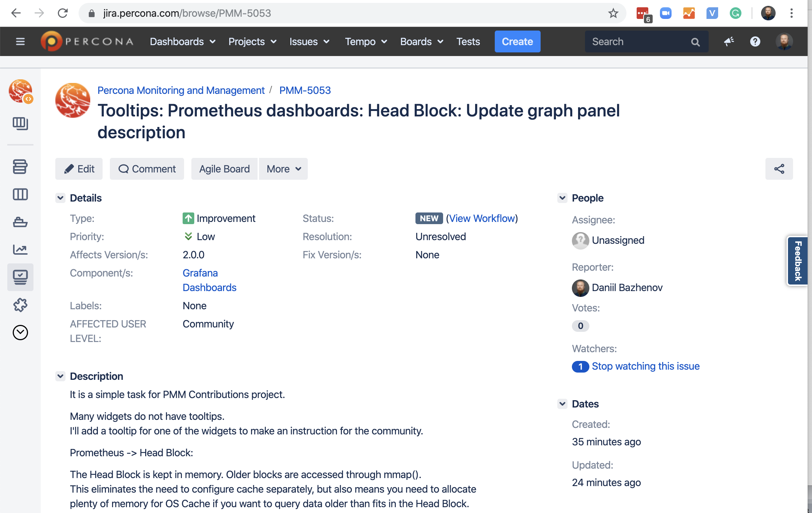Click the votes count badge showing 0
812x513 pixels.
(x=581, y=326)
